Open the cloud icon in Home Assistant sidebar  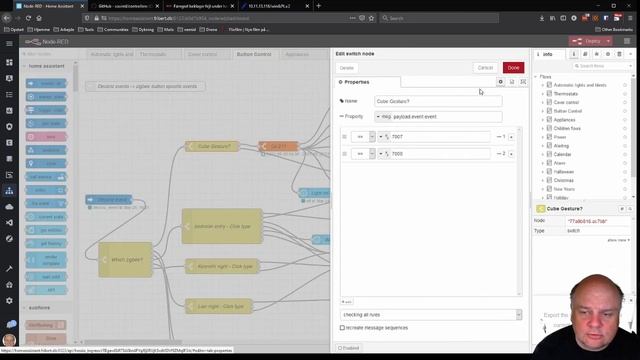pyautogui.click(x=9, y=207)
